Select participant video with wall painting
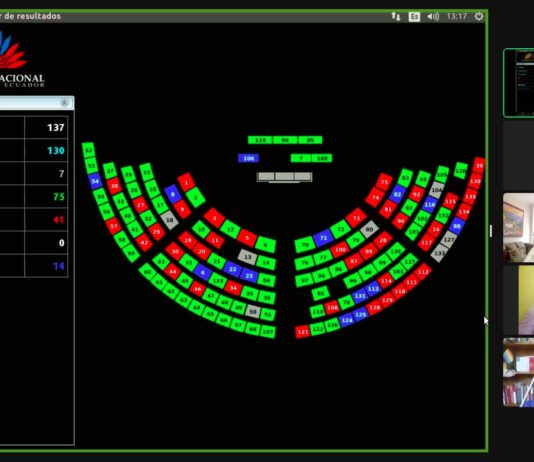 click(518, 228)
